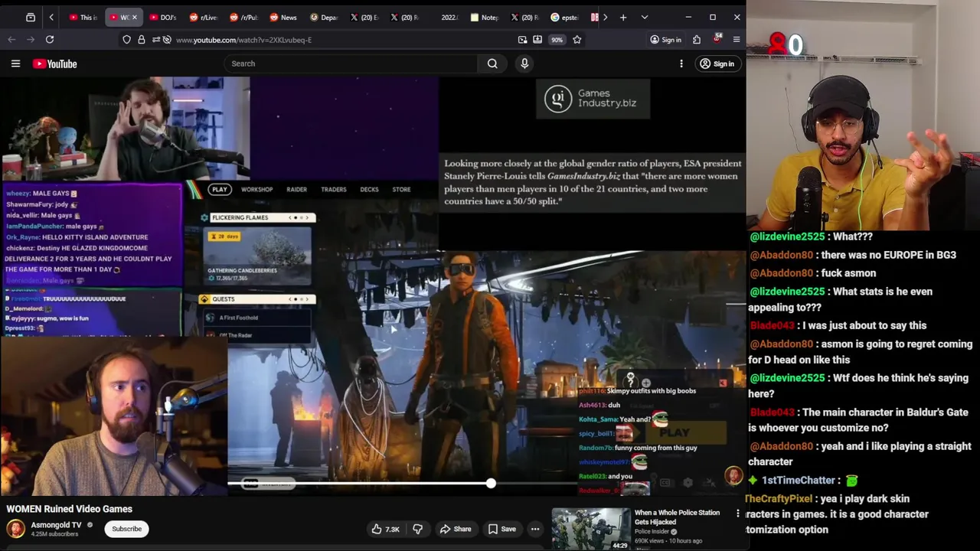980x551 pixels.
Task: Open 'When a Whole Police Station Gets Hijacked' title
Action: coord(677,517)
